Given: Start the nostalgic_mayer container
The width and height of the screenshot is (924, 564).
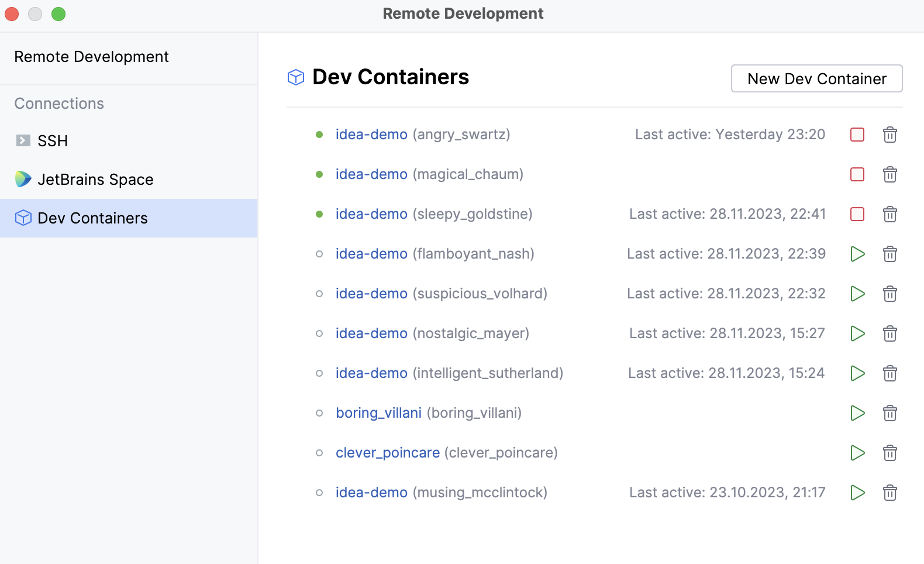Looking at the screenshot, I should click(857, 333).
